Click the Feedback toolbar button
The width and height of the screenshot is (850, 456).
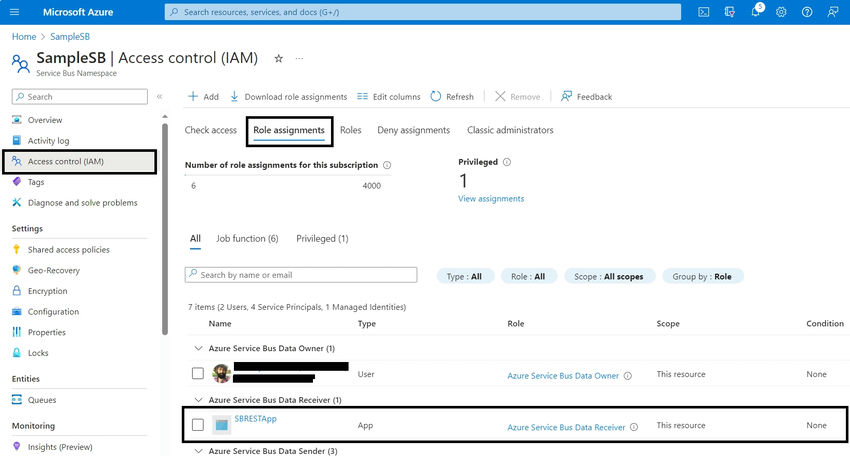tap(587, 97)
